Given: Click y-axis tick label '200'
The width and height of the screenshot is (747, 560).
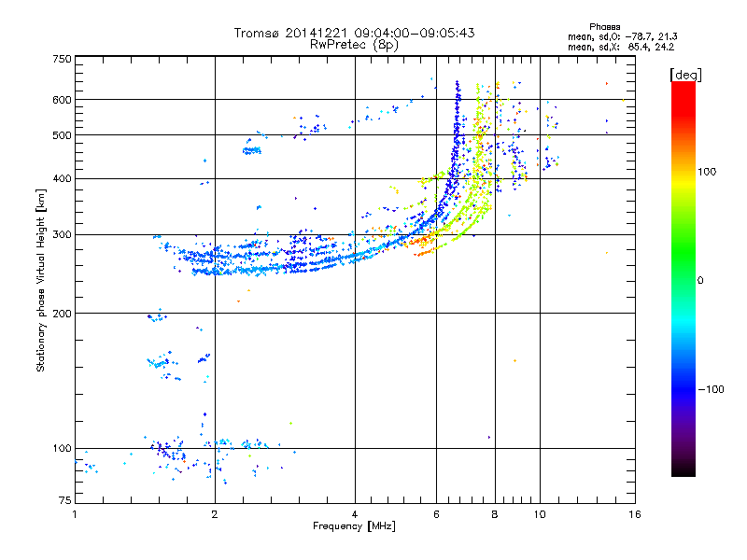Looking at the screenshot, I should (x=62, y=314).
